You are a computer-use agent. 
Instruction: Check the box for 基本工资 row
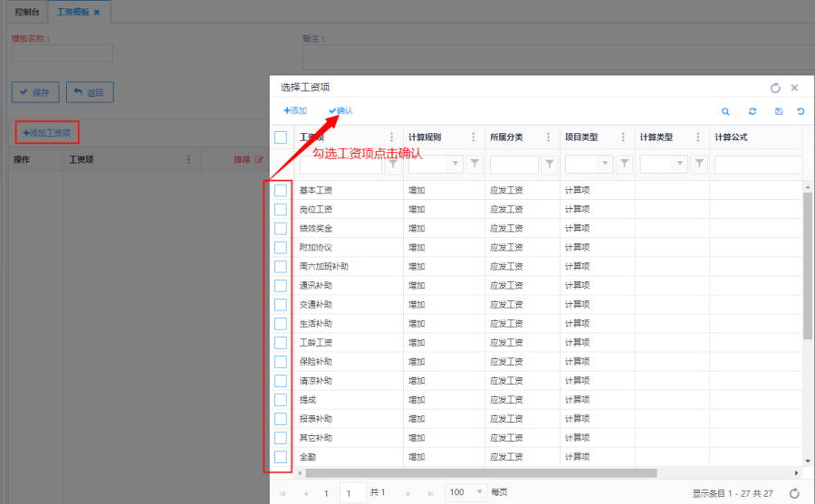(x=281, y=190)
